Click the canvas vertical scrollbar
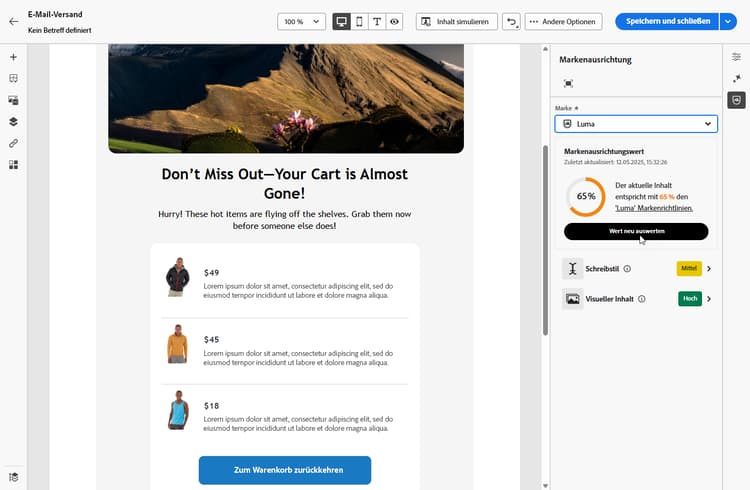 point(545,240)
